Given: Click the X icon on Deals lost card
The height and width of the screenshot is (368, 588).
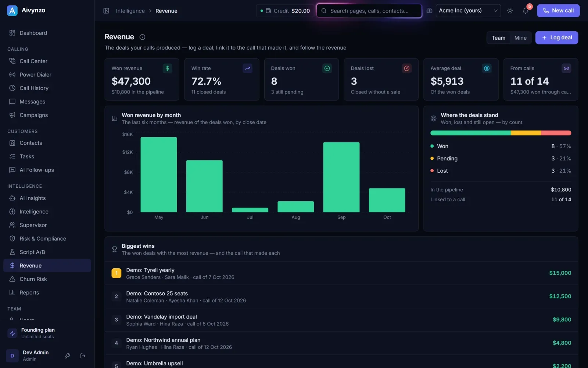Looking at the screenshot, I should click(407, 68).
